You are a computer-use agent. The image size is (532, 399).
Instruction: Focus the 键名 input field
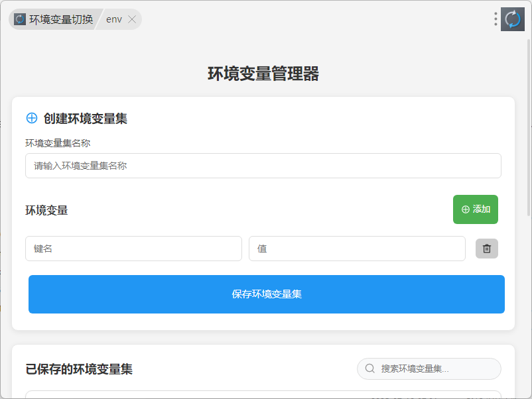click(133, 249)
